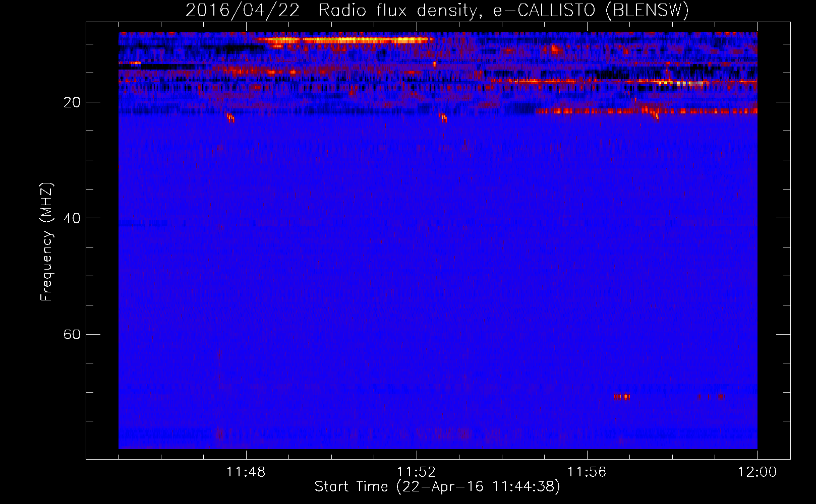Click the '11:56' time tick label
816x504 pixels.
point(587,472)
